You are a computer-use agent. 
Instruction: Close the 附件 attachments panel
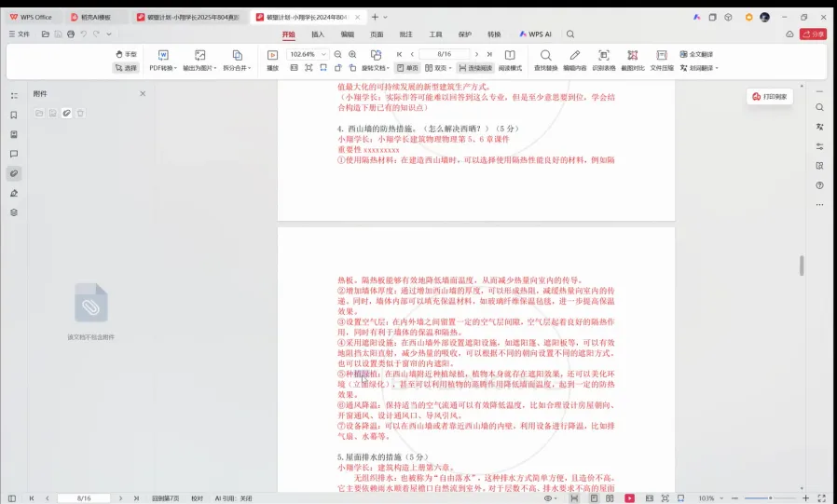click(143, 93)
